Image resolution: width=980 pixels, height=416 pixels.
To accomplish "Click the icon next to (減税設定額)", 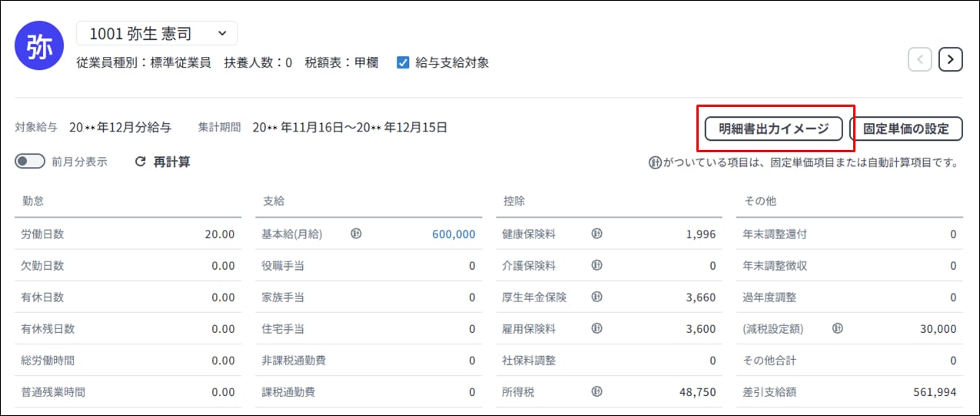I will pyautogui.click(x=837, y=329).
